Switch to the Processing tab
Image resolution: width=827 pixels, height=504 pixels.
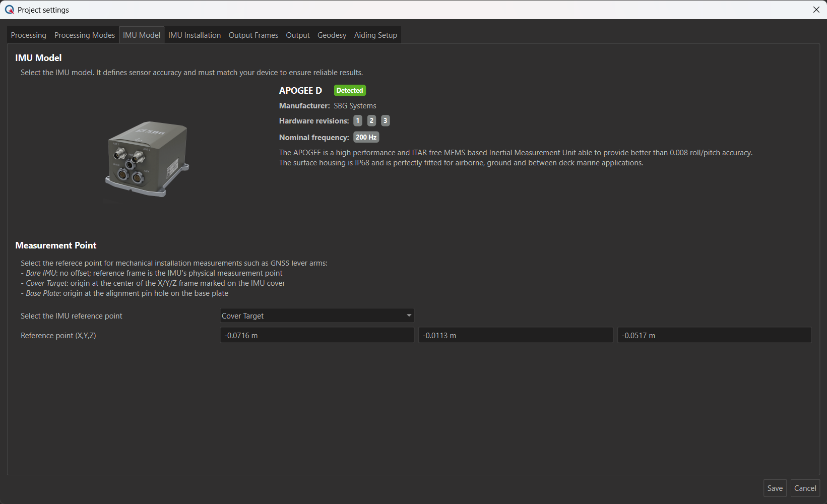tap(28, 35)
